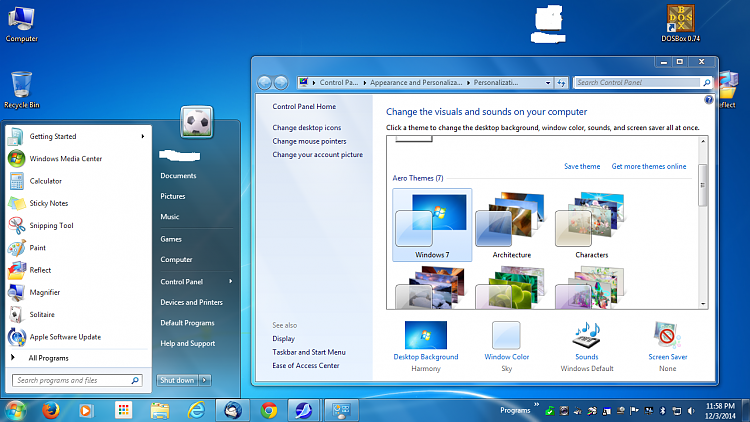The image size is (750, 422).
Task: Select the Characters theme
Action: (591, 225)
